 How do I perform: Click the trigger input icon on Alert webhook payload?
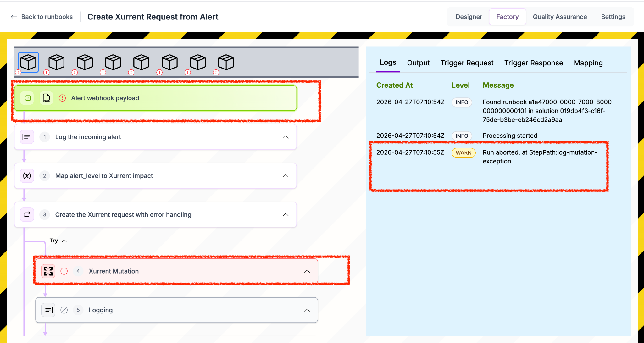(27, 98)
